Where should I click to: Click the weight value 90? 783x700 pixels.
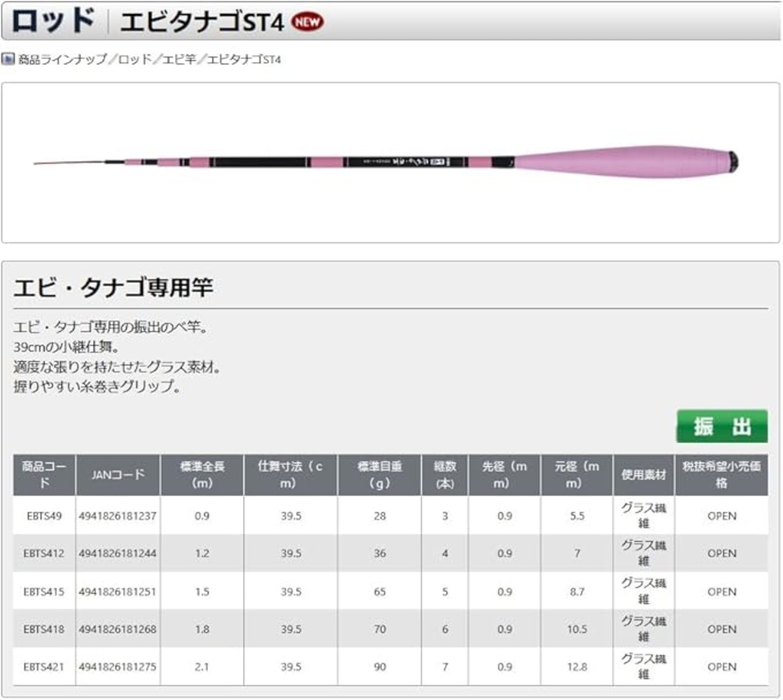tap(380, 667)
